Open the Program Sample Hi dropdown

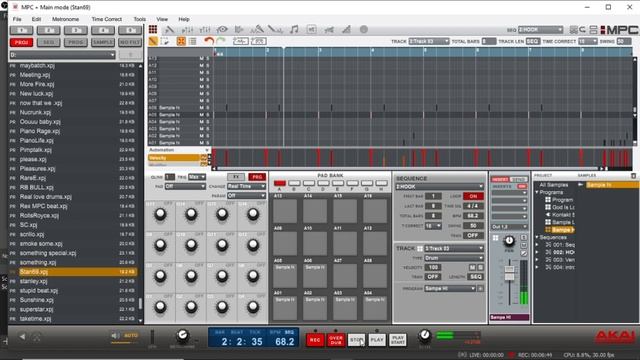[450, 288]
